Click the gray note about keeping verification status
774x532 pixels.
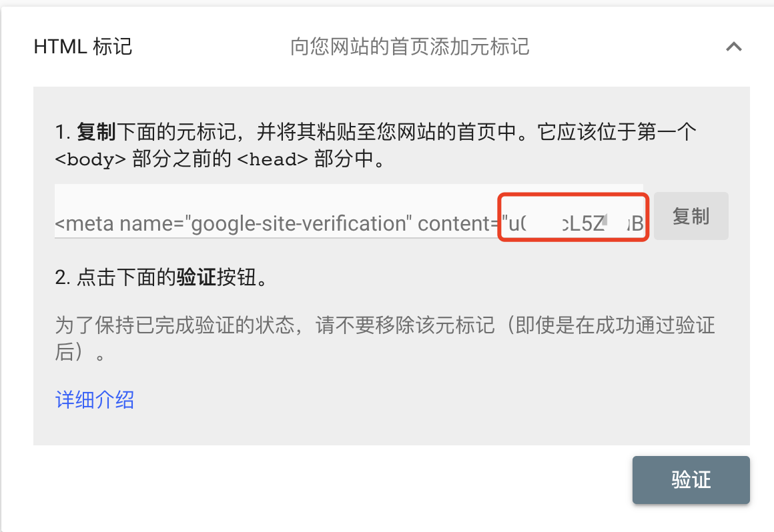tap(385, 338)
